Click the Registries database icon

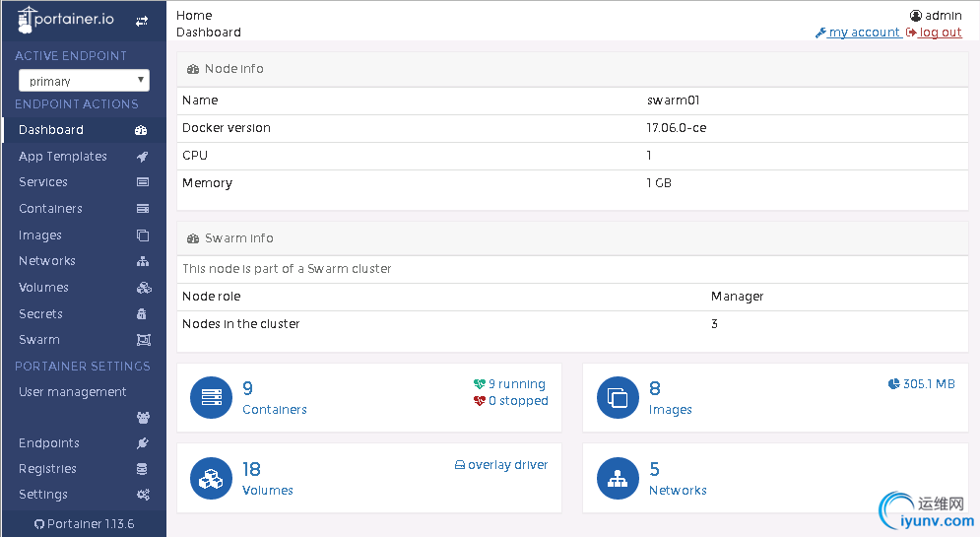[x=142, y=469]
